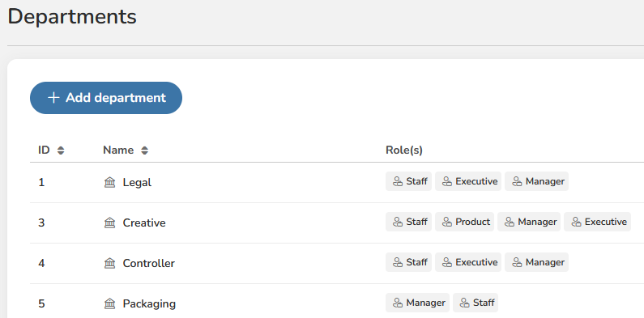Image resolution: width=644 pixels, height=318 pixels.
Task: Click ID cell 4 in the Controller row
Action: [41, 264]
